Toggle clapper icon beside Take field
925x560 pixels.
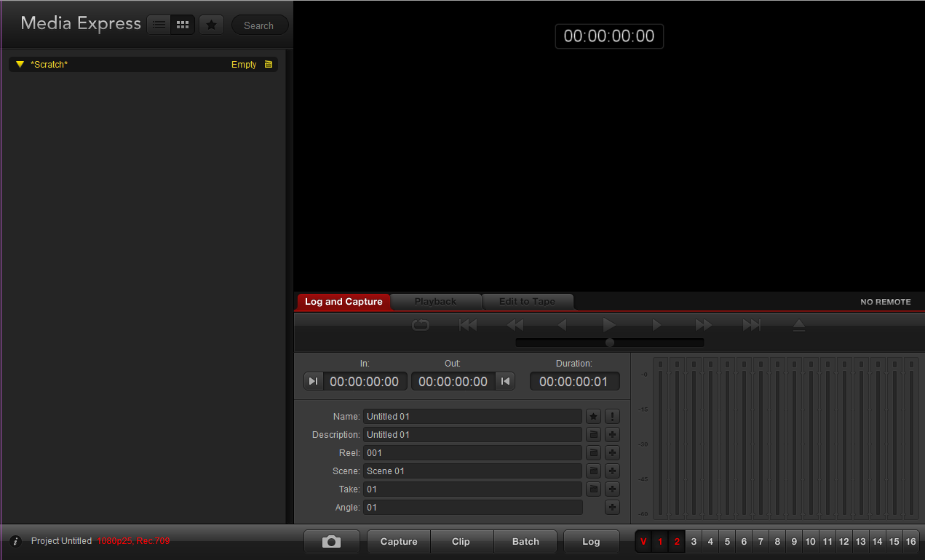594,489
